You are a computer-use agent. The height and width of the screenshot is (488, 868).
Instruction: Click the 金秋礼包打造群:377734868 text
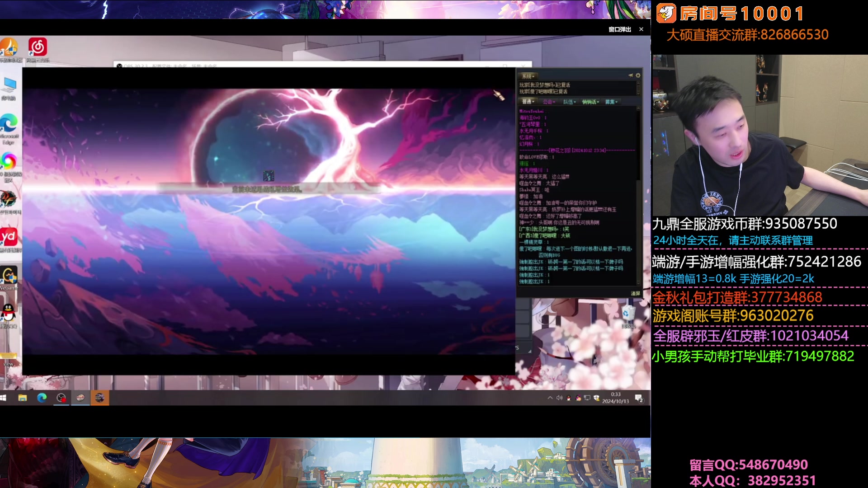pyautogui.click(x=737, y=297)
